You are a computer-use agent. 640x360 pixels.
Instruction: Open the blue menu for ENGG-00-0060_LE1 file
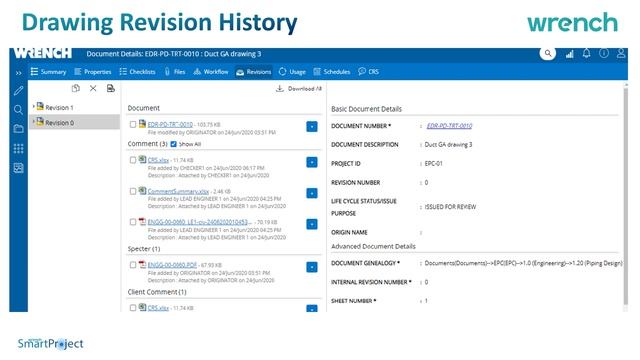coord(312,224)
